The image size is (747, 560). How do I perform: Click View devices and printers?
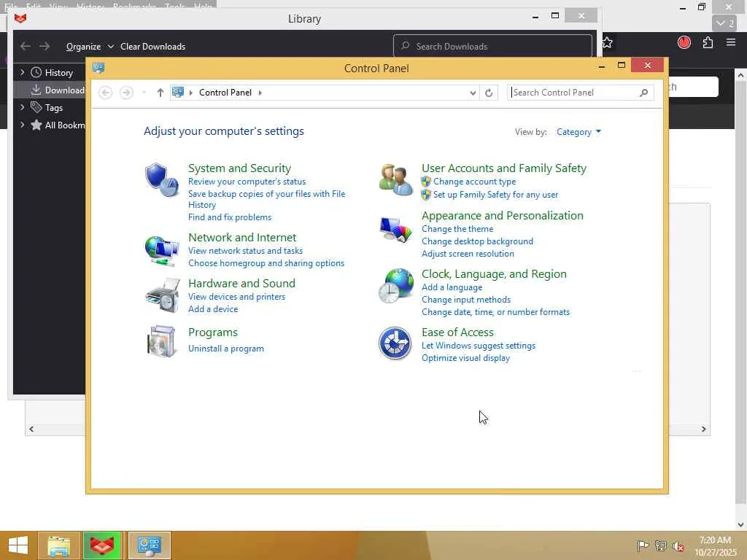point(236,297)
